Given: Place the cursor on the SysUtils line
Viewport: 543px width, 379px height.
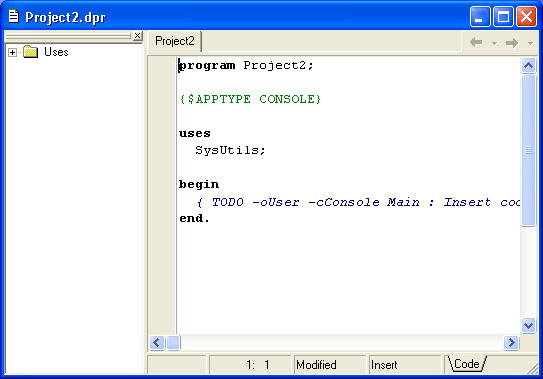Looking at the screenshot, I should (230, 150).
